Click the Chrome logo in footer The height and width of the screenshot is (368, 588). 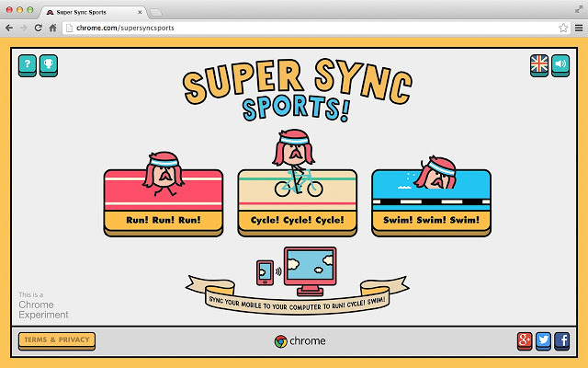tap(300, 341)
